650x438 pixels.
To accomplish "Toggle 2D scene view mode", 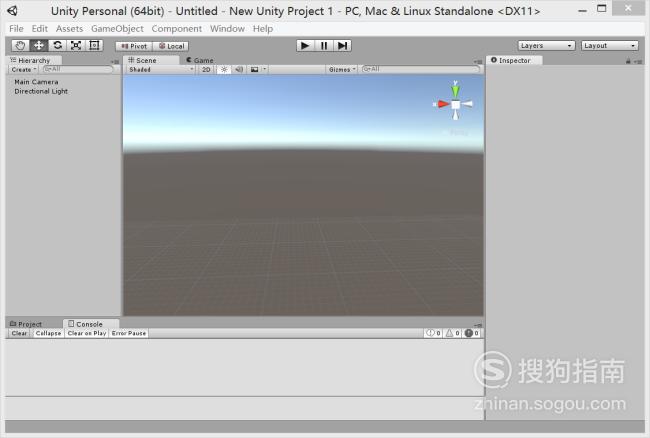I will tap(206, 70).
